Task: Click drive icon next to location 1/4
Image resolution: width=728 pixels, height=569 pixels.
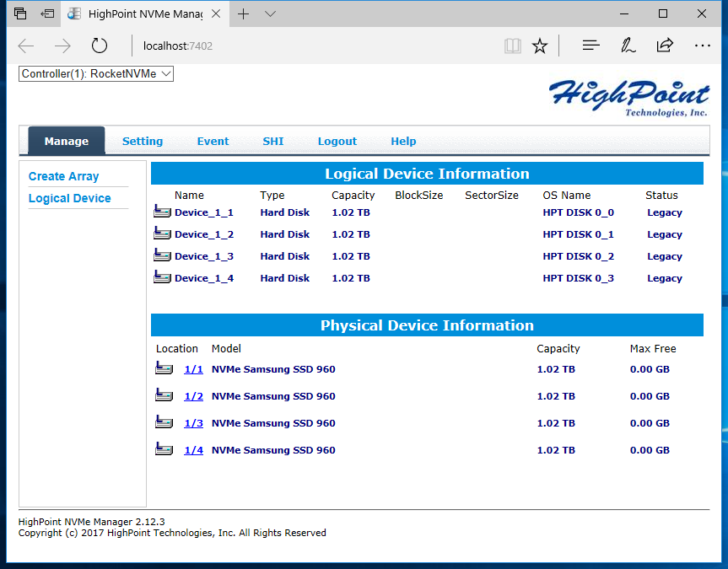Action: 164,449
